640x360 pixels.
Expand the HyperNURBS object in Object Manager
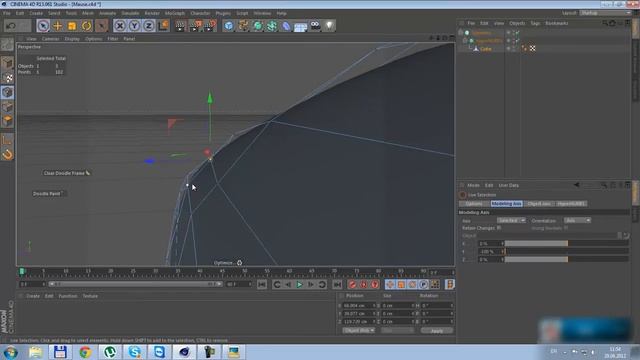[x=465, y=41]
